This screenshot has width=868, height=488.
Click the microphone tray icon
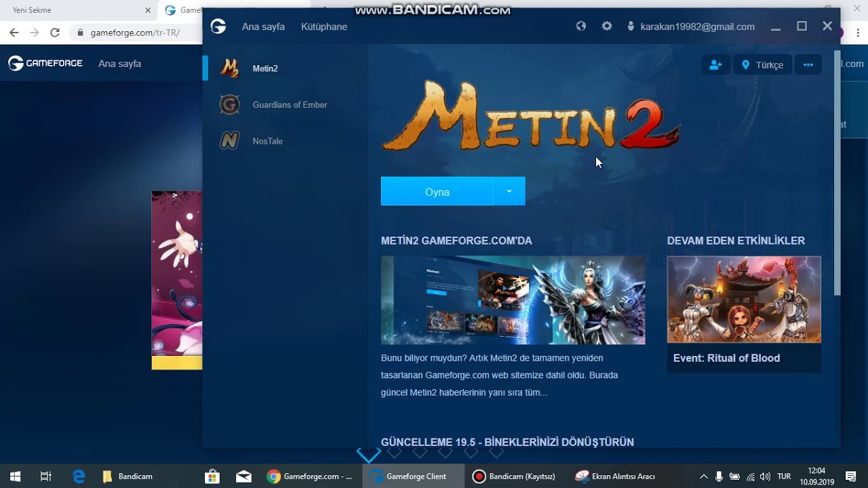click(719, 476)
